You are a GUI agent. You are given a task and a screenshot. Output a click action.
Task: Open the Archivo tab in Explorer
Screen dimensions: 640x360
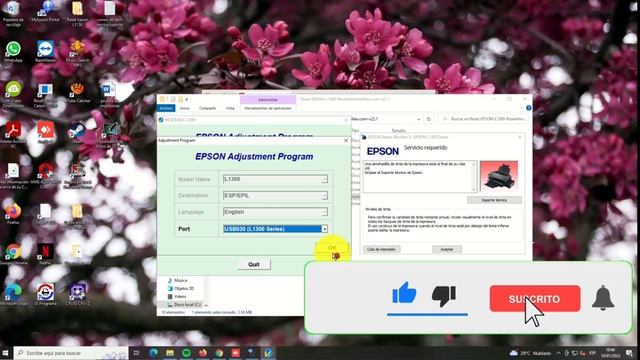click(x=166, y=108)
